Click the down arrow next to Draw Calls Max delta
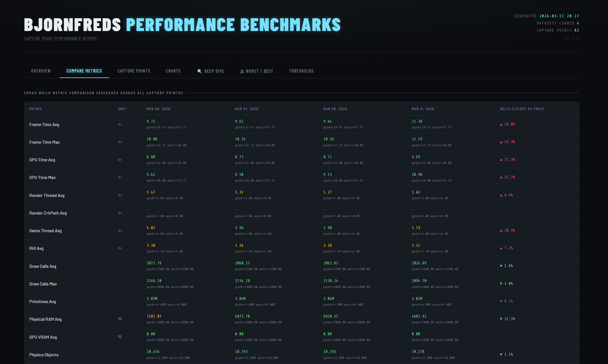This screenshot has height=364, width=608. coord(501,283)
